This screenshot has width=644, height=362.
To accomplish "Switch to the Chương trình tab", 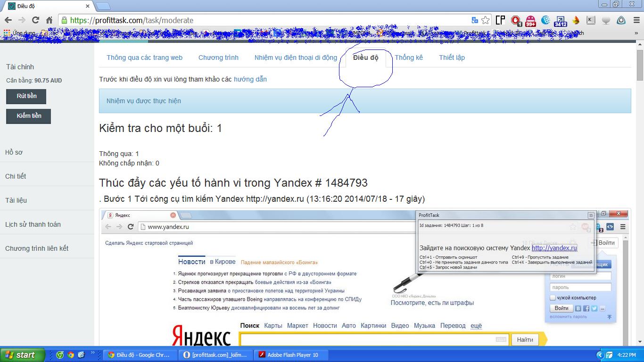I will click(218, 58).
